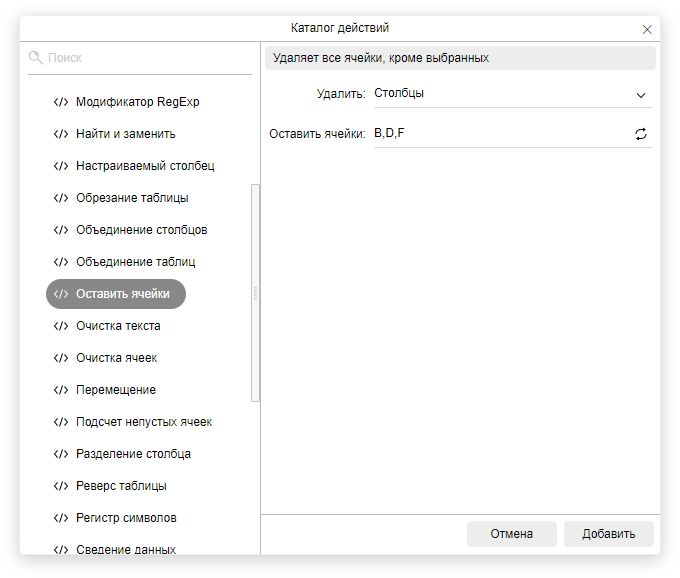This screenshot has height=578, width=680.
Task: Click the refresh icon beside B,D,F field
Action: 641,134
